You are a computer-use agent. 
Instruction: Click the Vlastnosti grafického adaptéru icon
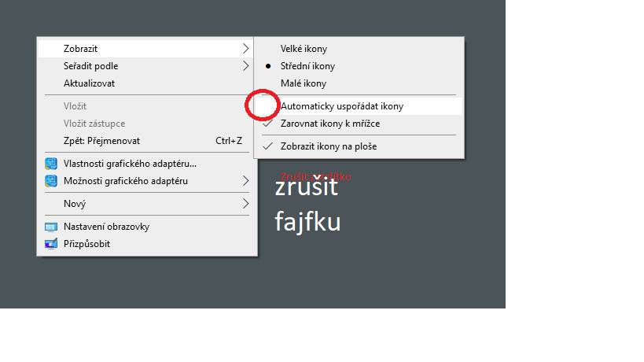click(x=51, y=164)
